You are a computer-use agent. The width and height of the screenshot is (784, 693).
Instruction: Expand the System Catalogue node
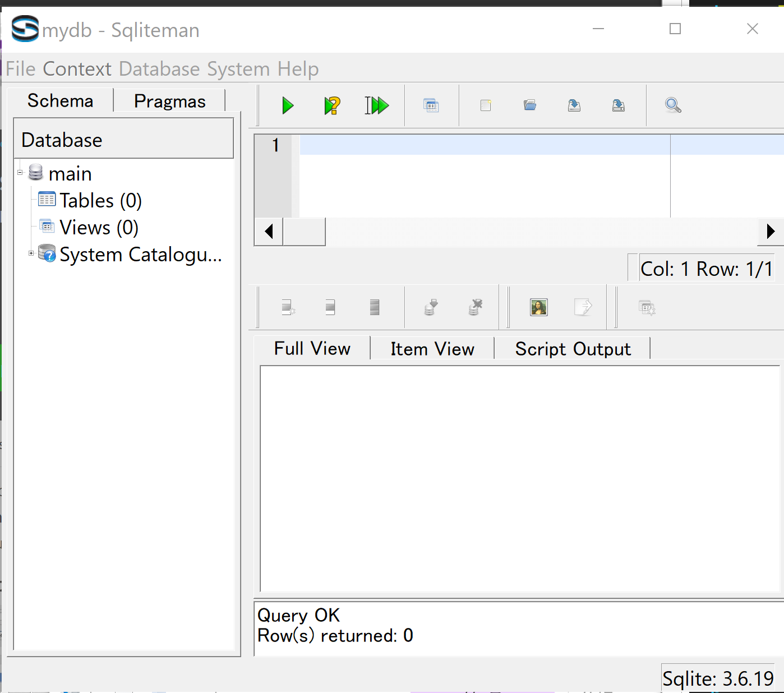[31, 253]
